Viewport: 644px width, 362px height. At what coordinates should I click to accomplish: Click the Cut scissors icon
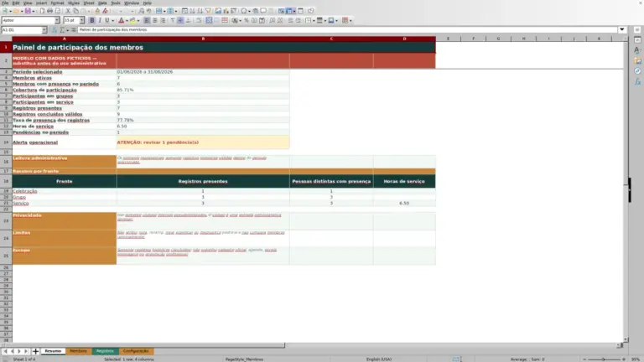tap(68, 11)
